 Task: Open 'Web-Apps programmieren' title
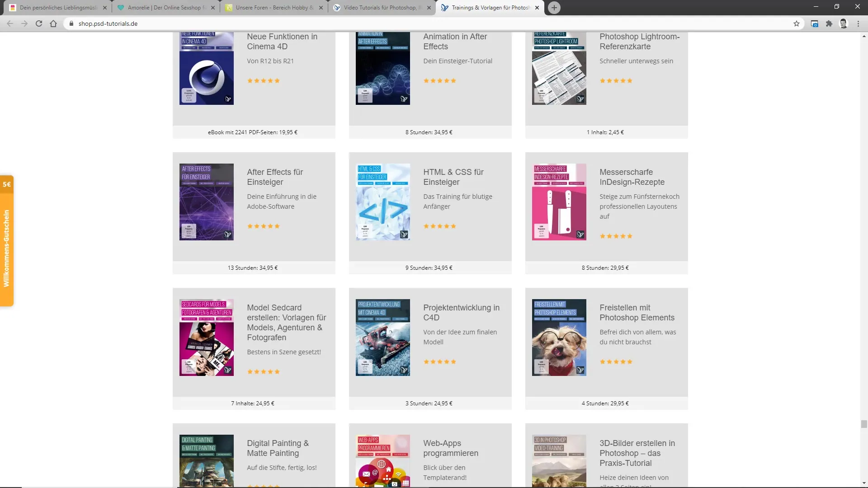point(450,448)
